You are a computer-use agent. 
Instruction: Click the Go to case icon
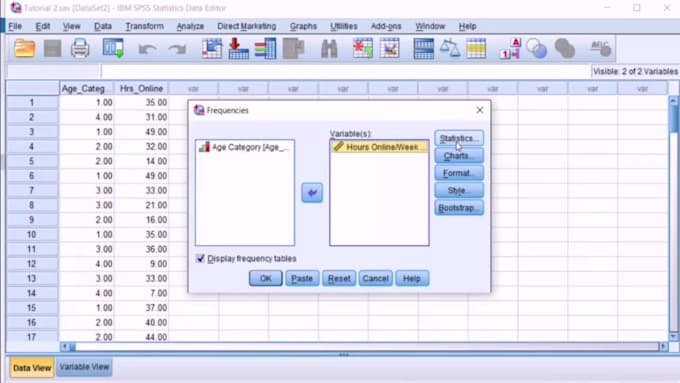tap(212, 49)
